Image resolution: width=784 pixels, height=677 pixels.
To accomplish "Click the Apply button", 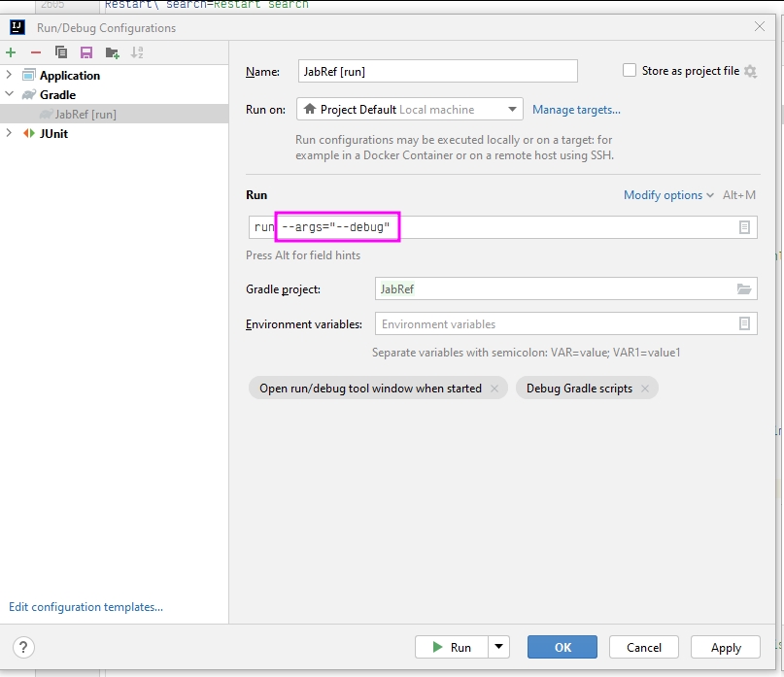I will click(x=726, y=647).
